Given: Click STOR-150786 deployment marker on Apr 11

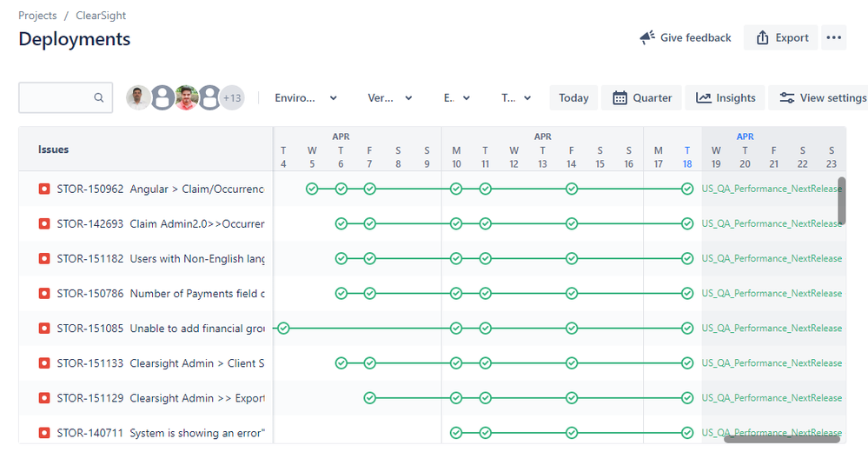Looking at the screenshot, I should point(485,294).
